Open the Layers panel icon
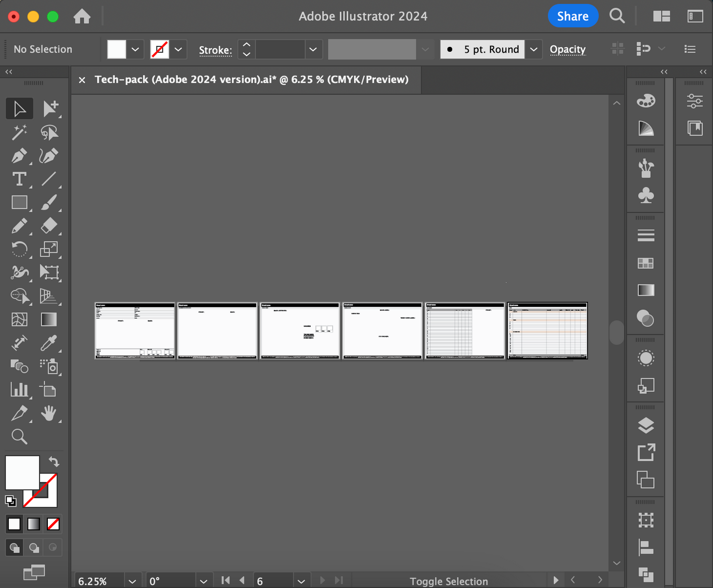713x588 pixels. coord(645,425)
